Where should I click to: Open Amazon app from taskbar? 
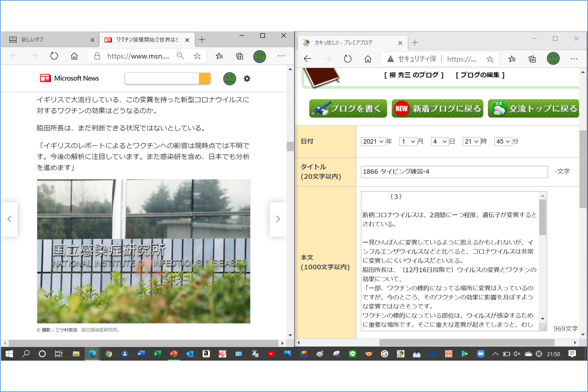pos(206,354)
